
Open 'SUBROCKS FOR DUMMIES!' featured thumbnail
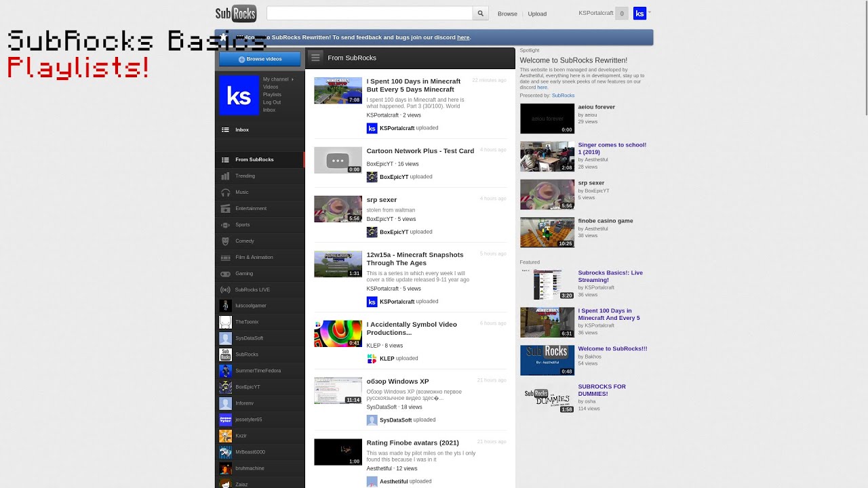(x=547, y=399)
